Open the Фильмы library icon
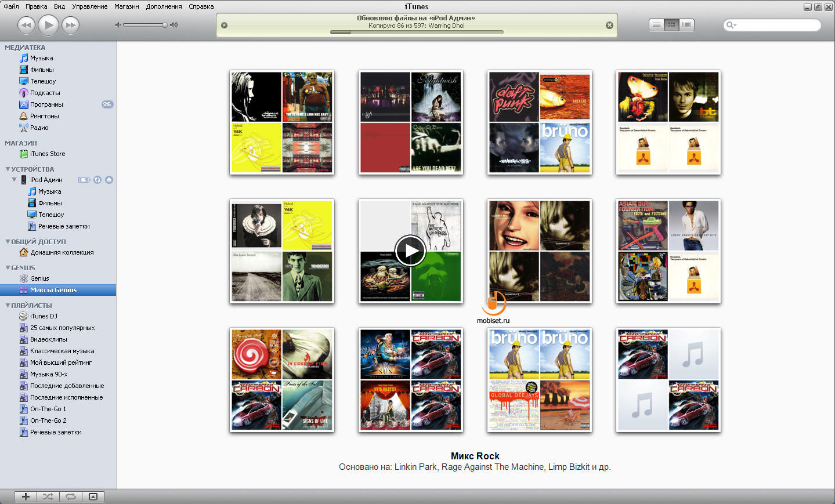 point(24,70)
